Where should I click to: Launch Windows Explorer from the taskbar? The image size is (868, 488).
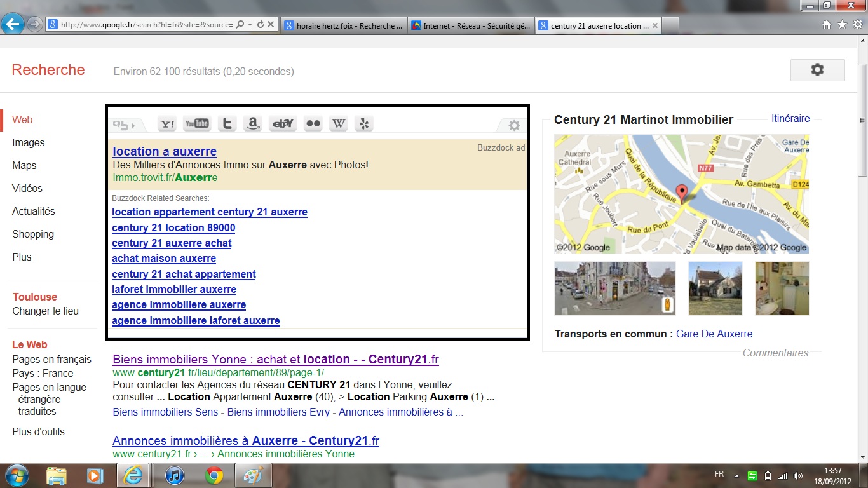click(57, 475)
